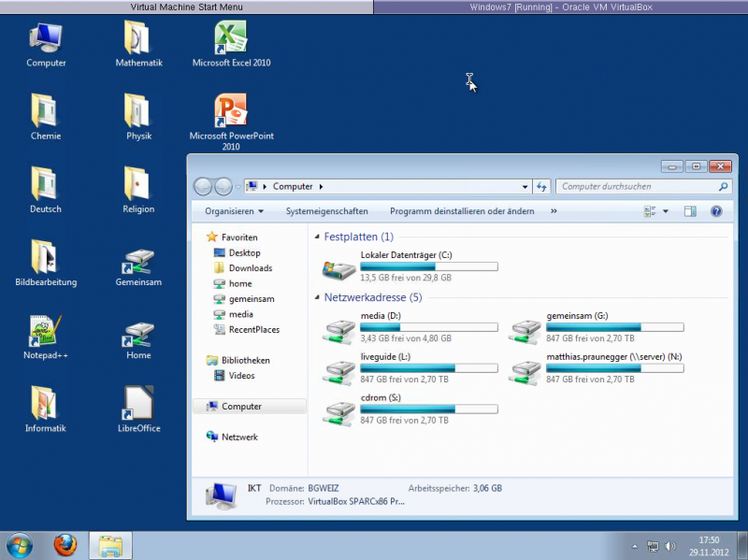Click the Explorer taskbar button
The width and height of the screenshot is (748, 560).
tap(110, 545)
